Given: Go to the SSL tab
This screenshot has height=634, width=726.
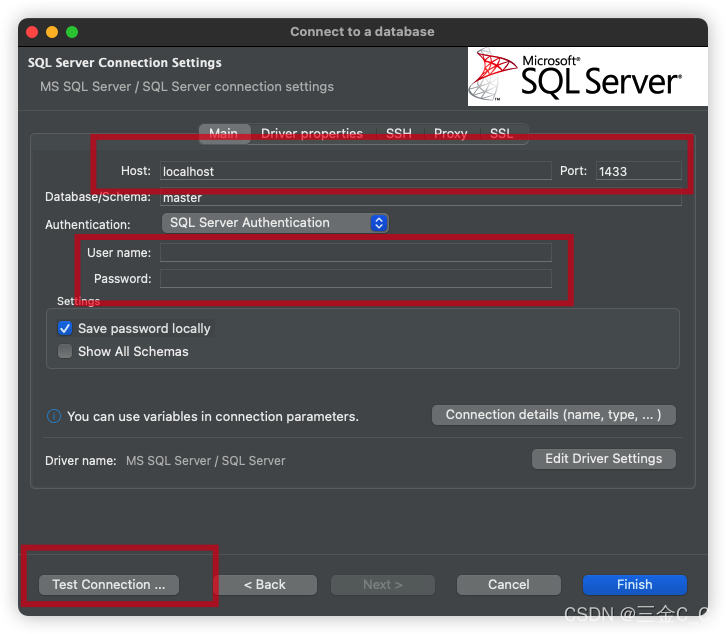Looking at the screenshot, I should tap(501, 133).
